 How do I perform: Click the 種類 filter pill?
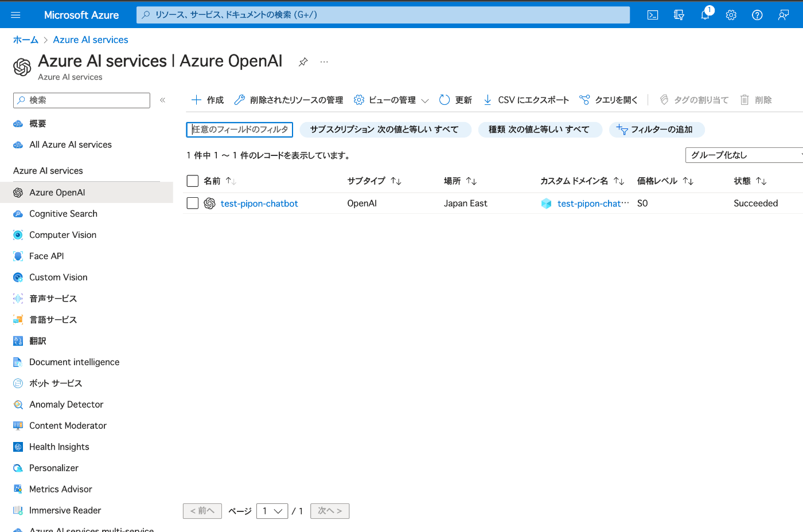pos(540,130)
